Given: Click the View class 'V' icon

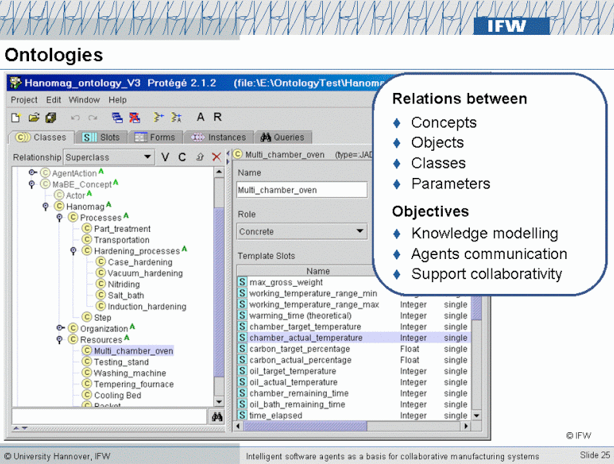Looking at the screenshot, I should [166, 157].
